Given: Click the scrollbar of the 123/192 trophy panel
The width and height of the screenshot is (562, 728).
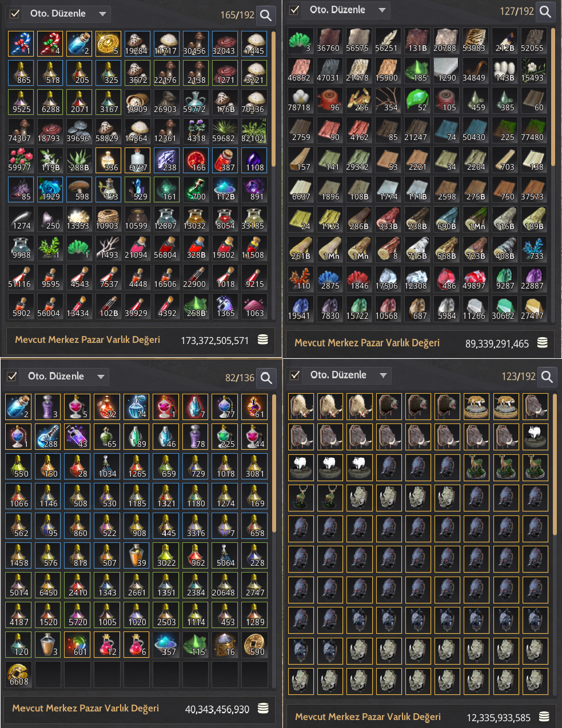Looking at the screenshot, I should point(555,465).
